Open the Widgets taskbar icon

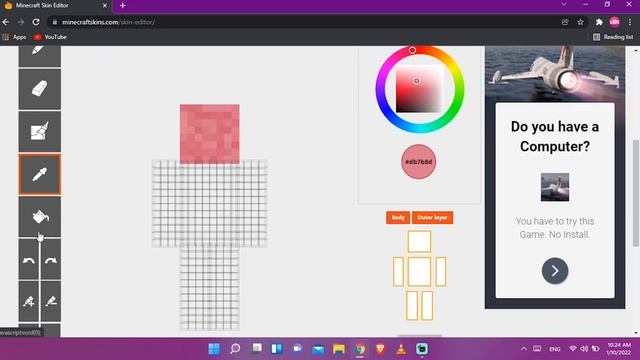[277, 349]
